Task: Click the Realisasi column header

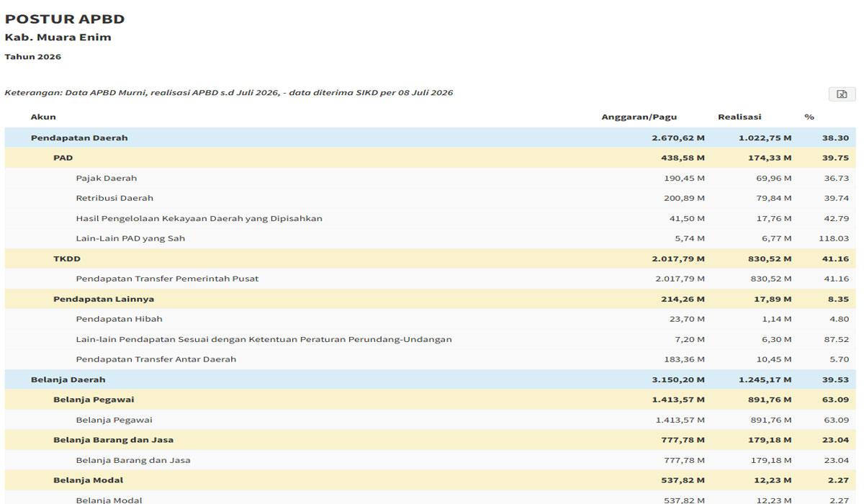Action: point(739,117)
